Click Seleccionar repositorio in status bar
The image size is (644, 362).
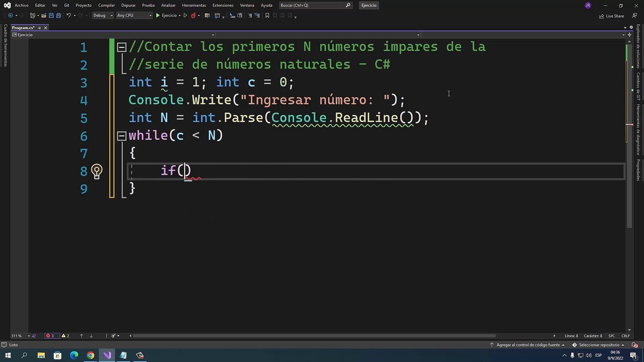pos(599,345)
